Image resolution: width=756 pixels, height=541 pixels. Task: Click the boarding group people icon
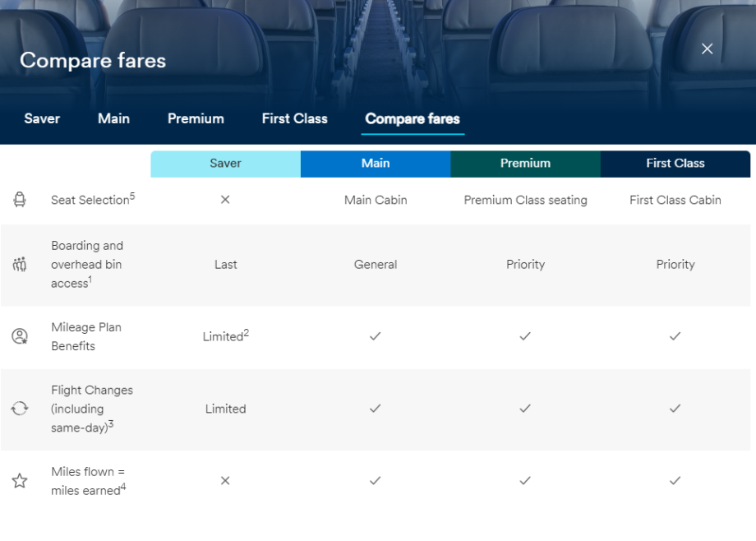[x=19, y=265]
